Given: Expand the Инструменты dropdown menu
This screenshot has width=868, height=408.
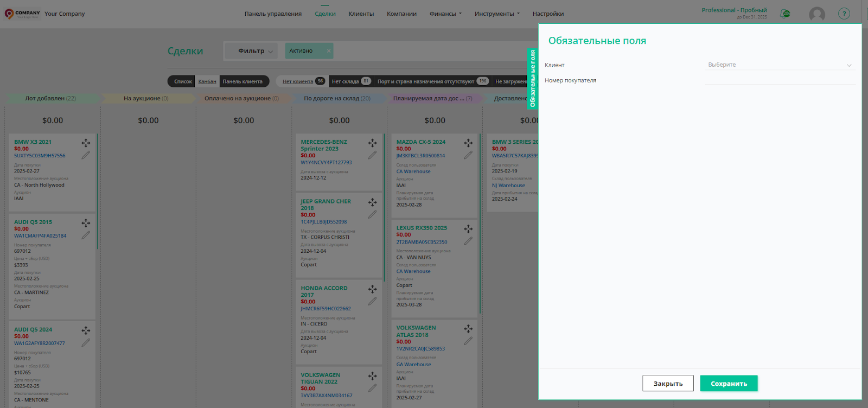Looking at the screenshot, I should (x=497, y=14).
